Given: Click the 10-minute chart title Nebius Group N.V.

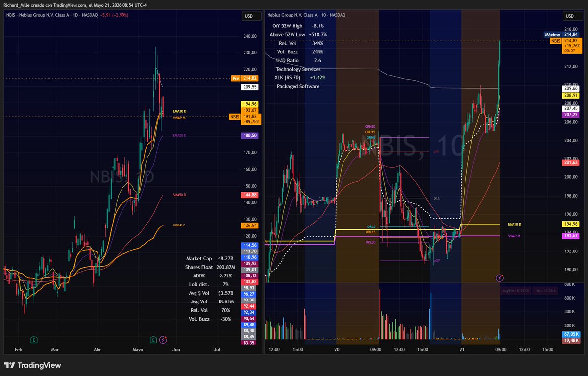Looking at the screenshot, I should click(306, 15).
